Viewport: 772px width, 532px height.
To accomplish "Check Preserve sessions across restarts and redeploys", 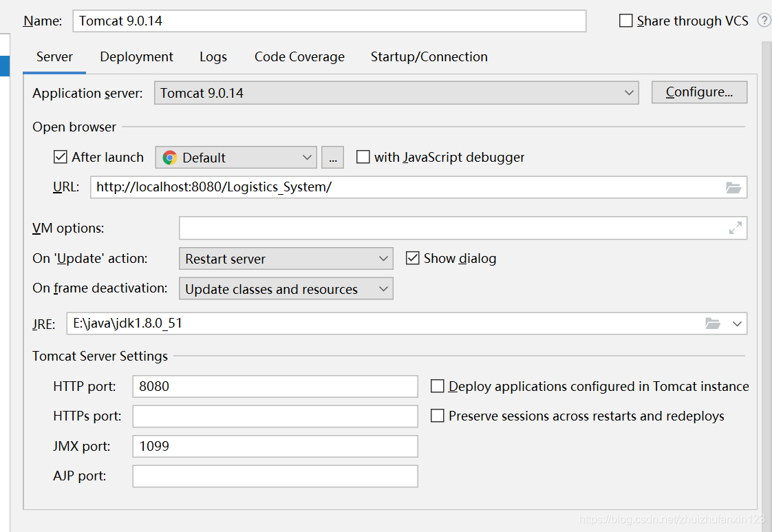I will (x=437, y=416).
